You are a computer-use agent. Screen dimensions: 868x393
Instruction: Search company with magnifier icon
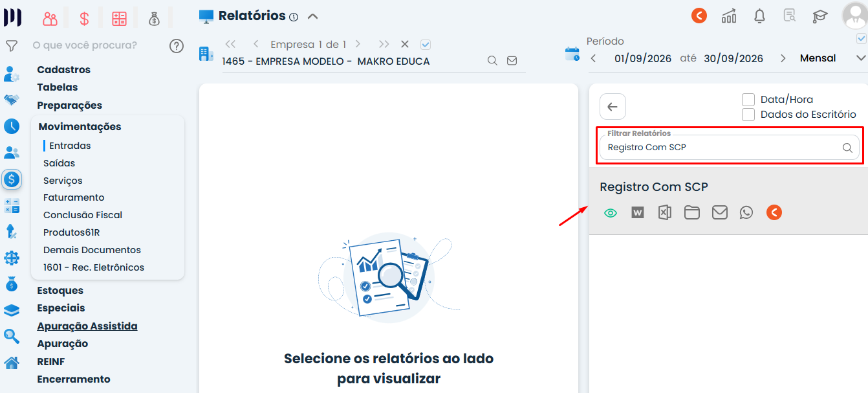492,61
